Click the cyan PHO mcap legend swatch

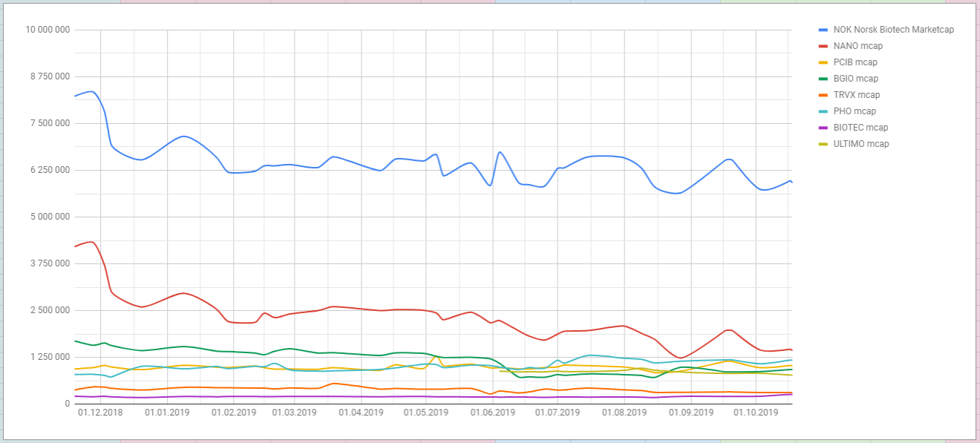point(823,111)
